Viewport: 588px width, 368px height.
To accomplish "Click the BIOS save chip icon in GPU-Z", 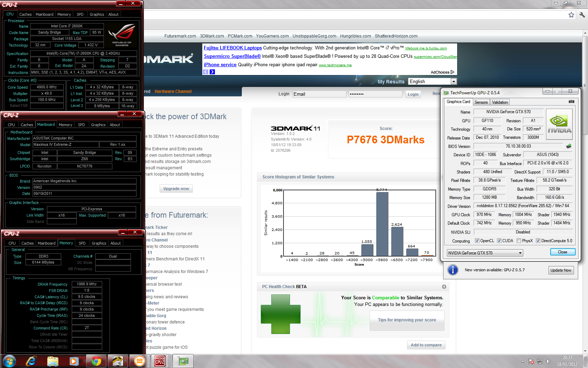I will (x=569, y=146).
